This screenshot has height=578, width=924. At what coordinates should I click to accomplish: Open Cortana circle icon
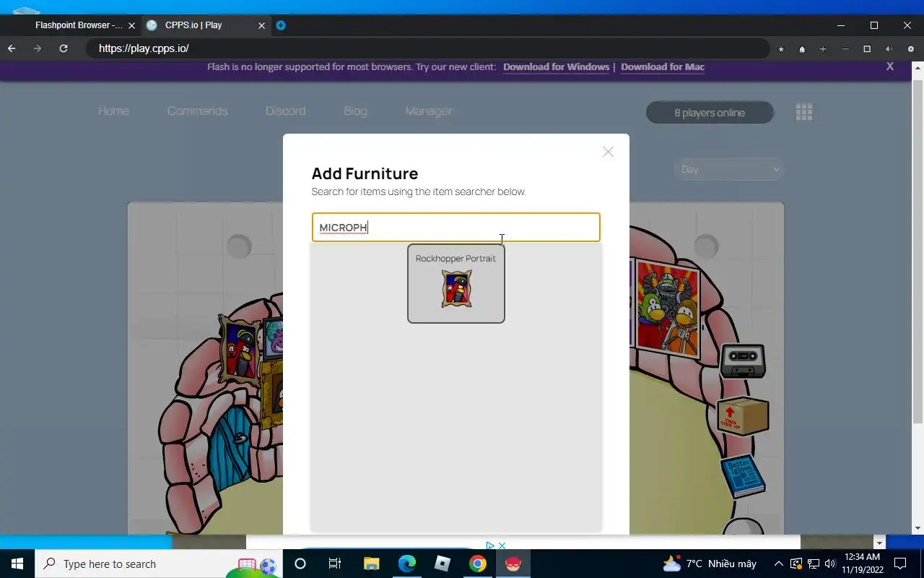[x=300, y=564]
